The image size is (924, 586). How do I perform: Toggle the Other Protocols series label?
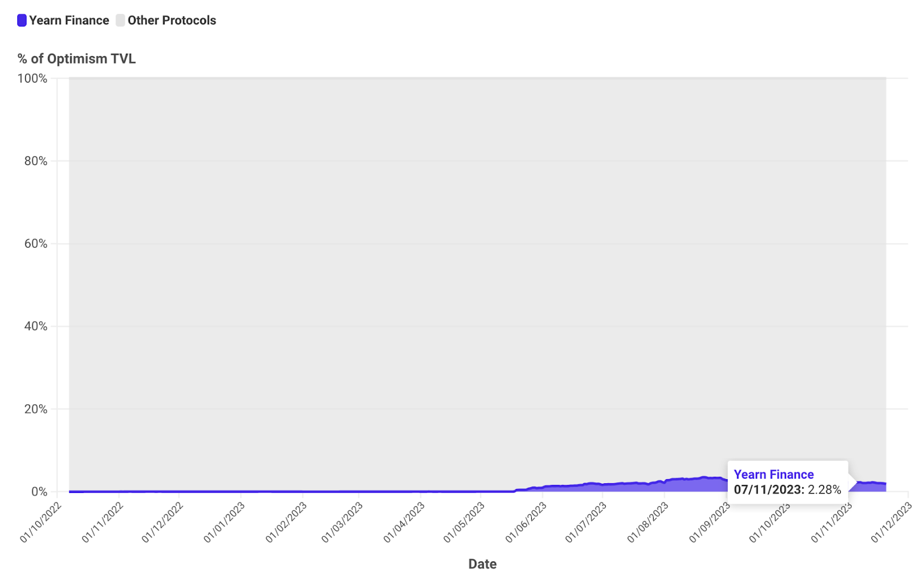[172, 20]
